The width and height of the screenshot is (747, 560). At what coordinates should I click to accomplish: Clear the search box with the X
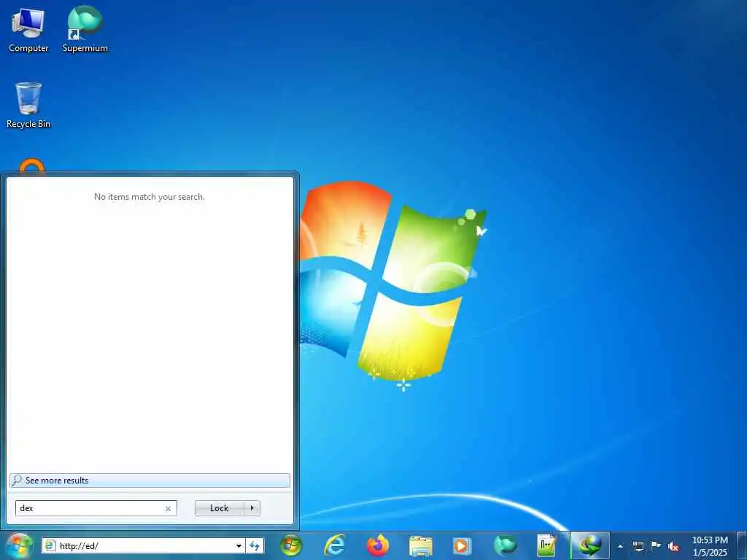point(168,508)
